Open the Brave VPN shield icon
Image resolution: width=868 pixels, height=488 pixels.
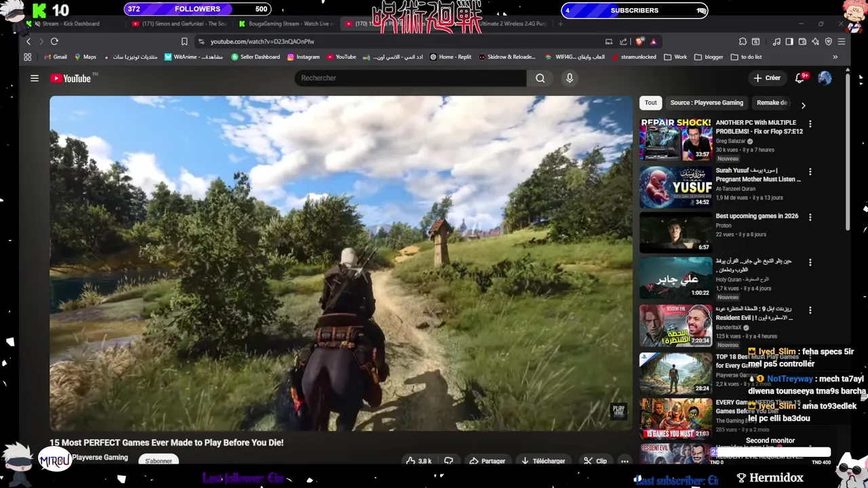pos(828,41)
